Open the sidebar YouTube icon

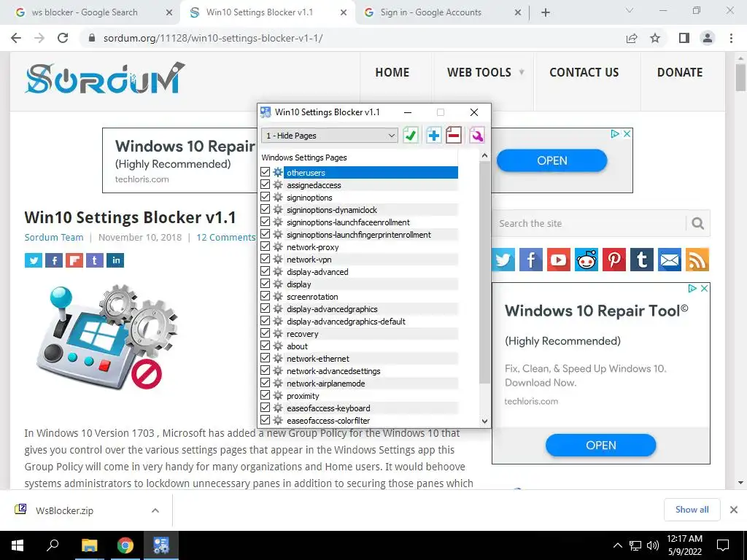pyautogui.click(x=558, y=260)
